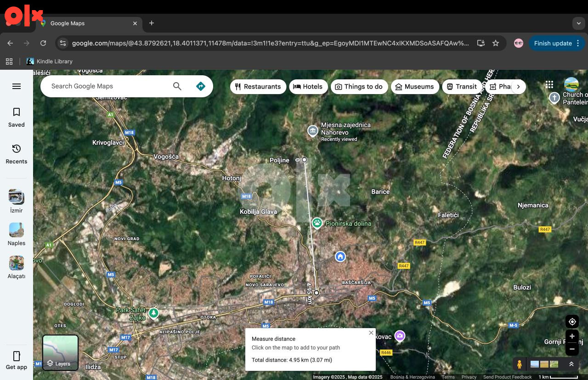
Task: Click the Total distance 4.95 km text
Action: (x=292, y=360)
